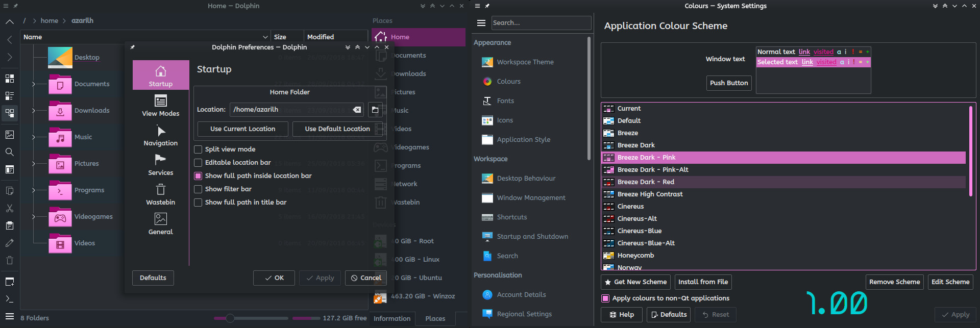Switch Dolphin to Compact view mode
The image size is (980, 328).
tap(9, 96)
